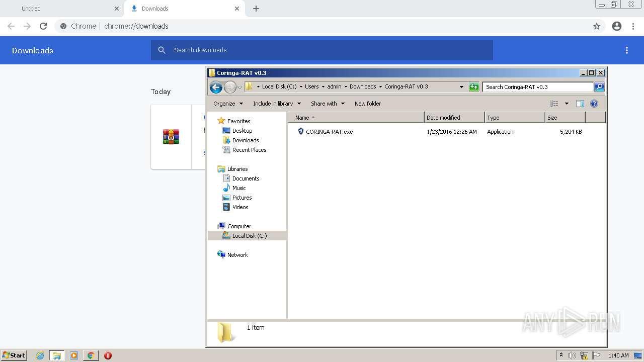Sort by the Name column header
Viewport: 644px width, 362px height.
[356, 118]
